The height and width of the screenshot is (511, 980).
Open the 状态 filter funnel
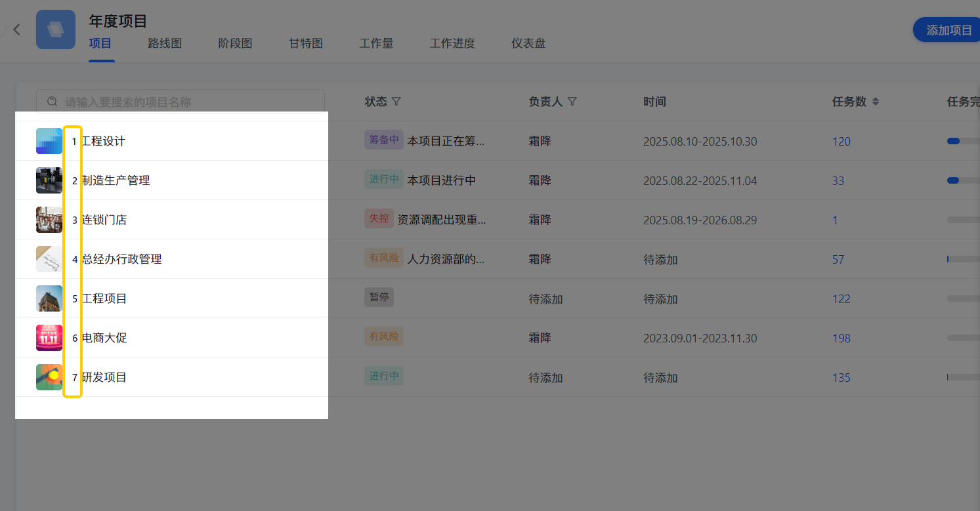397,102
